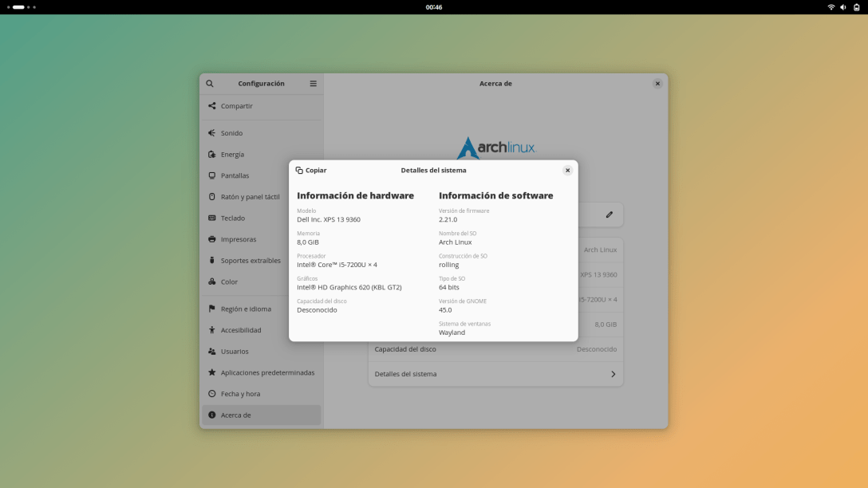868x488 pixels.
Task: Click the accessibility figure icon
Action: 212,330
